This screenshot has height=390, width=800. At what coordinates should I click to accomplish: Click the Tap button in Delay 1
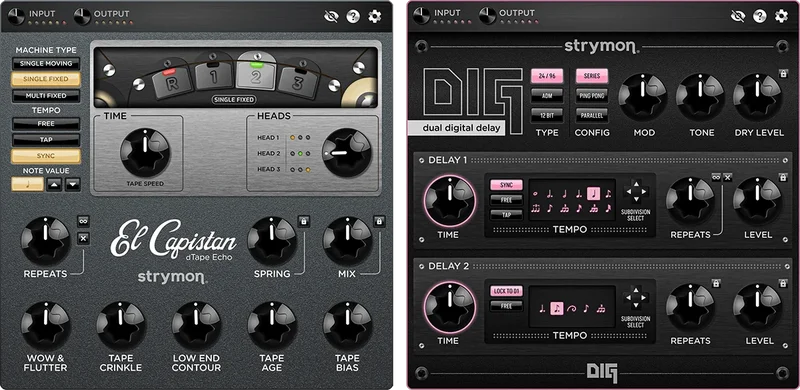tap(507, 214)
